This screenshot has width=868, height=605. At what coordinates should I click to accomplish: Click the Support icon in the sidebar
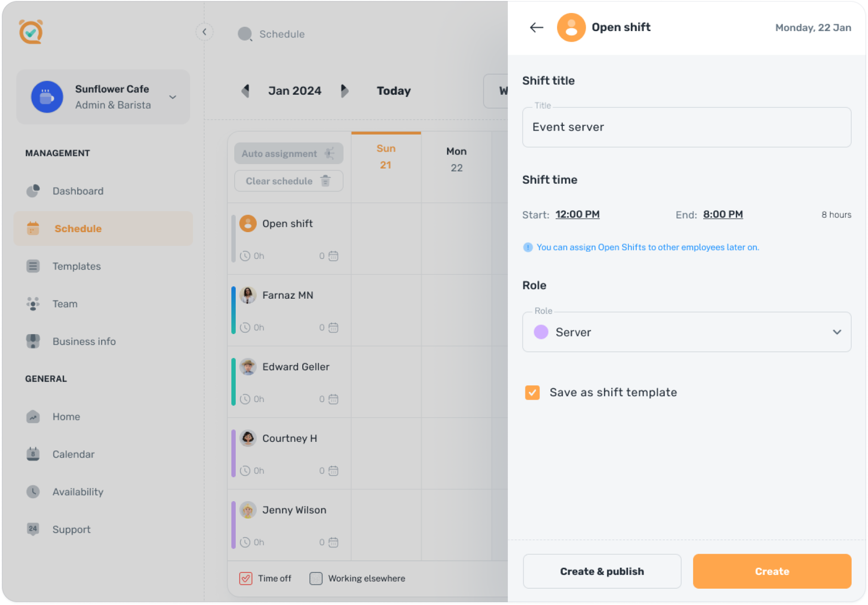pyautogui.click(x=33, y=529)
